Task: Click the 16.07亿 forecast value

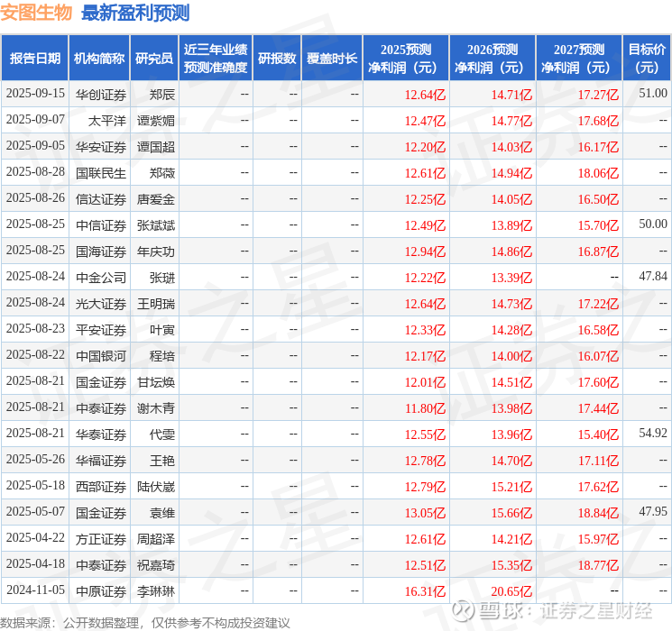Action: 598,356
